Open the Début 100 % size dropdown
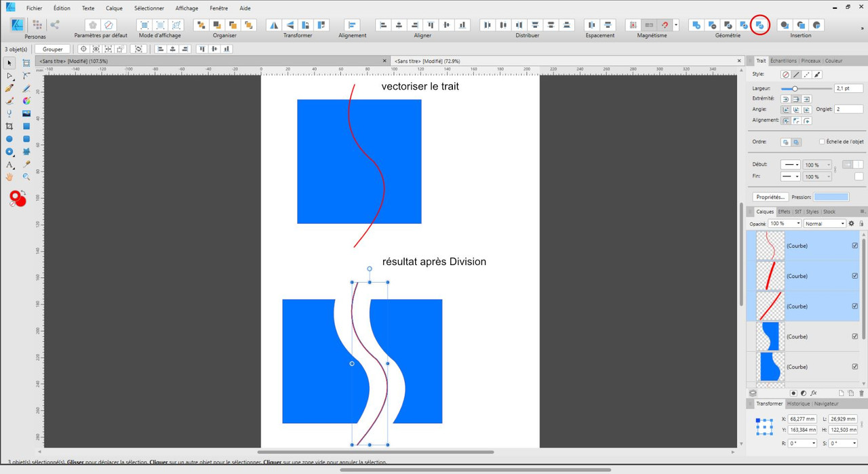Viewport: 868px width, 474px height. pos(817,165)
